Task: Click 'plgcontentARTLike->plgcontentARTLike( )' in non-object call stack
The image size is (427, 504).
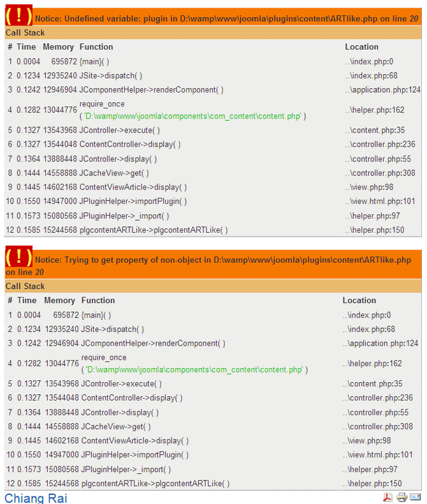Action: click(x=156, y=484)
